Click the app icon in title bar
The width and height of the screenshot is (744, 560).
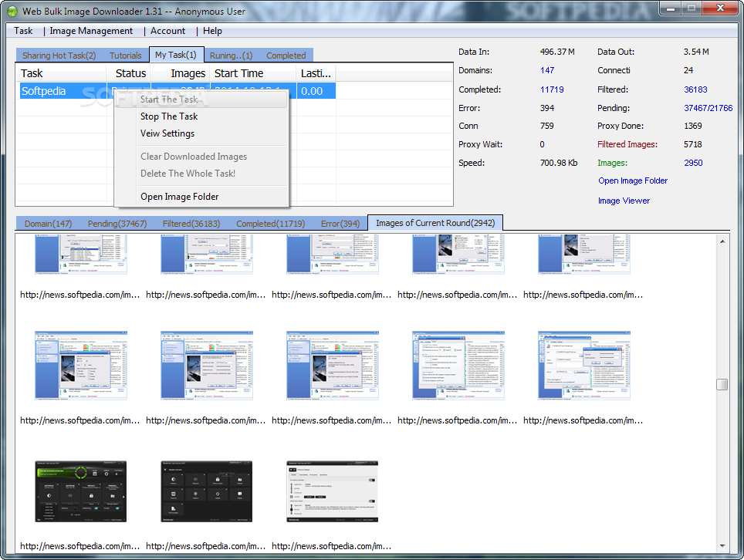pyautogui.click(x=12, y=11)
